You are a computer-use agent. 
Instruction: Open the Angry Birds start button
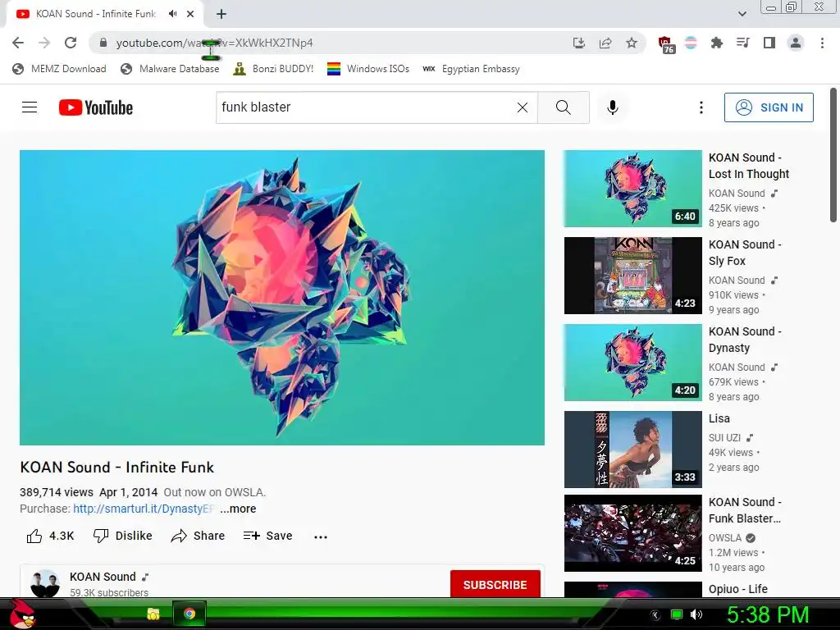23,614
